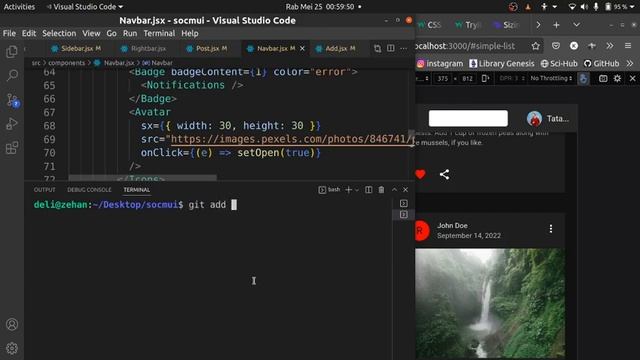Open the GitHub bookmark
The width and height of the screenshot is (640, 360).
601,64
